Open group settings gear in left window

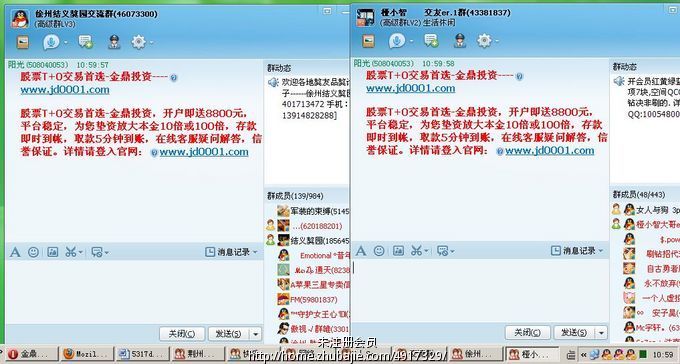point(138,42)
